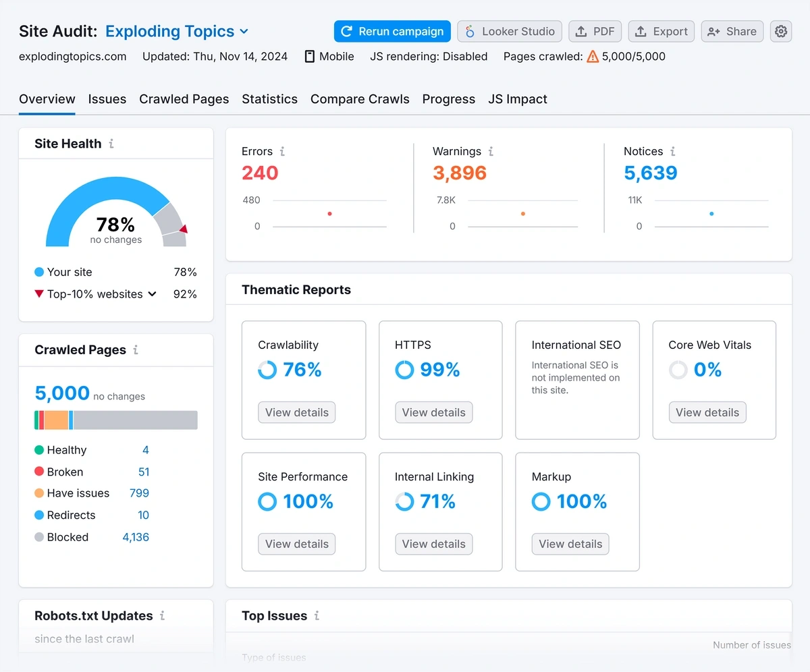Click the Mobile device icon
Viewport: 810px width, 672px height.
(x=309, y=57)
